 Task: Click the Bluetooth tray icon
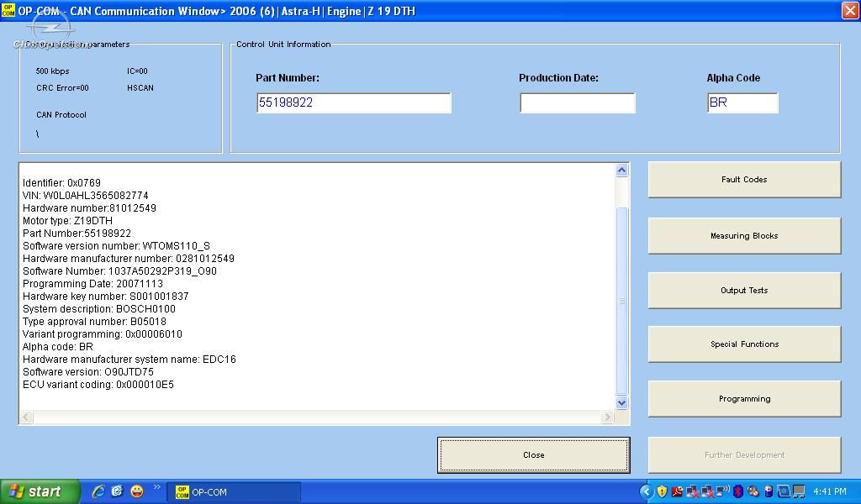pos(738,492)
